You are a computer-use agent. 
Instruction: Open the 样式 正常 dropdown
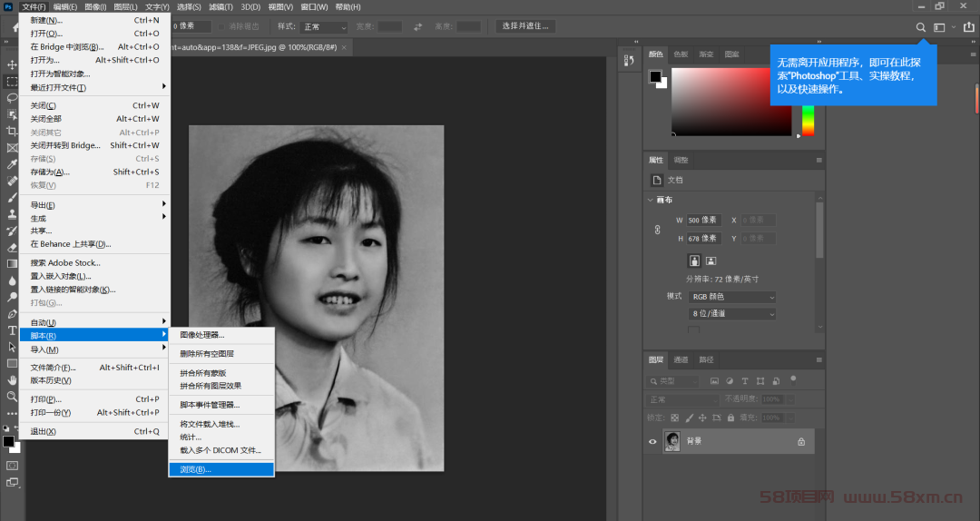coord(324,27)
